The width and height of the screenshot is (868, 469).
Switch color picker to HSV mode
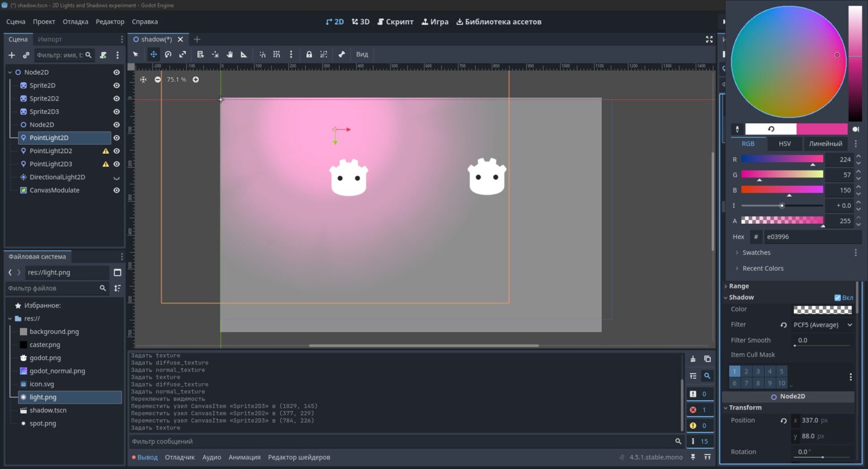click(785, 144)
